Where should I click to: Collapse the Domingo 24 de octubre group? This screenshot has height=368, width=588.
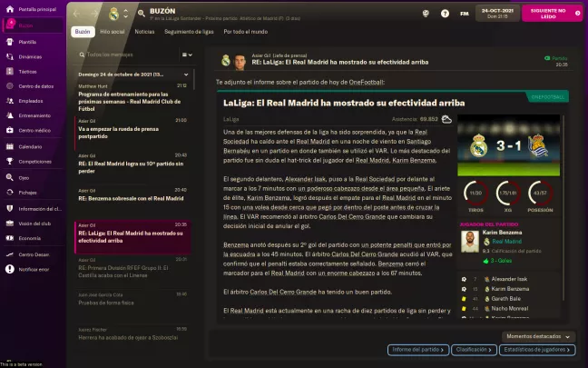pyautogui.click(x=186, y=75)
